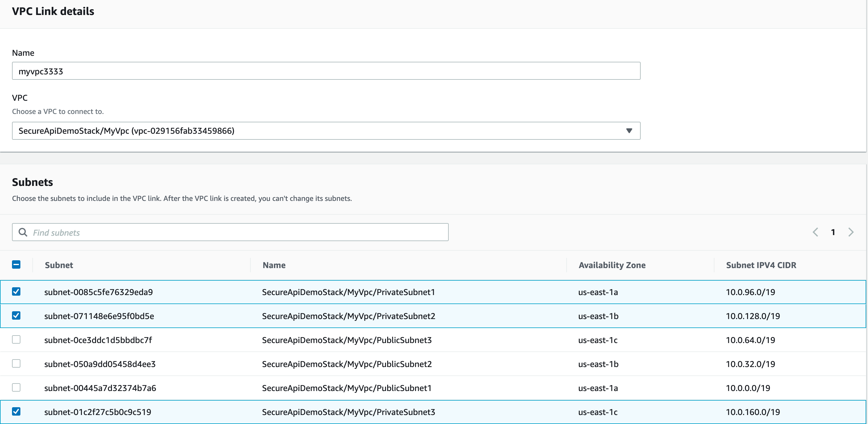
Task: Go to previous page with left chevron
Action: pos(816,232)
